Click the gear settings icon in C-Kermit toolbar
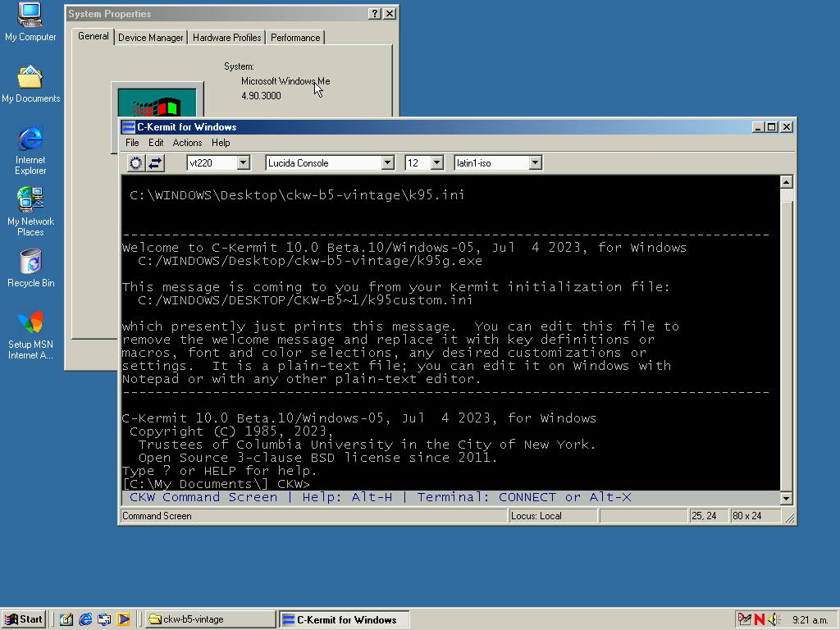The image size is (840, 630). (136, 163)
